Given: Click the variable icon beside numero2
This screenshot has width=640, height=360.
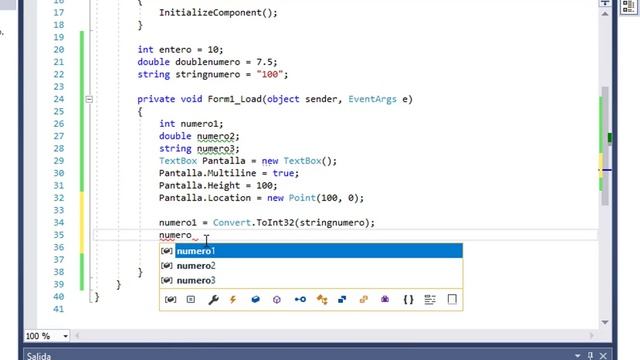Looking at the screenshot, I should pyautogui.click(x=167, y=266).
